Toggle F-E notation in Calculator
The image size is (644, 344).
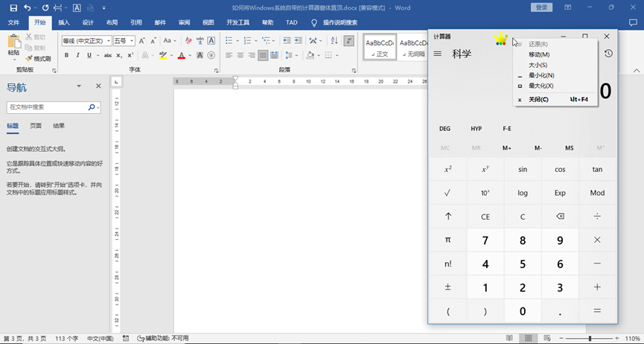(x=507, y=129)
